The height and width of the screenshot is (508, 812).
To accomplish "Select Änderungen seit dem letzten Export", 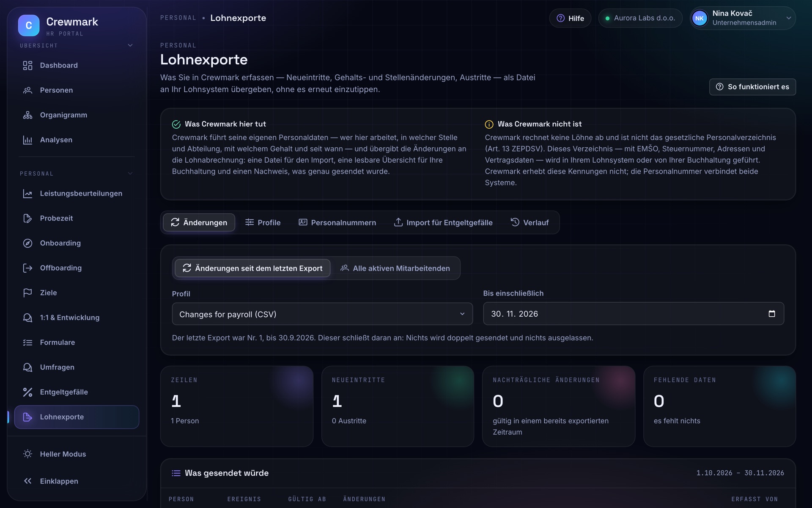I will click(x=252, y=268).
